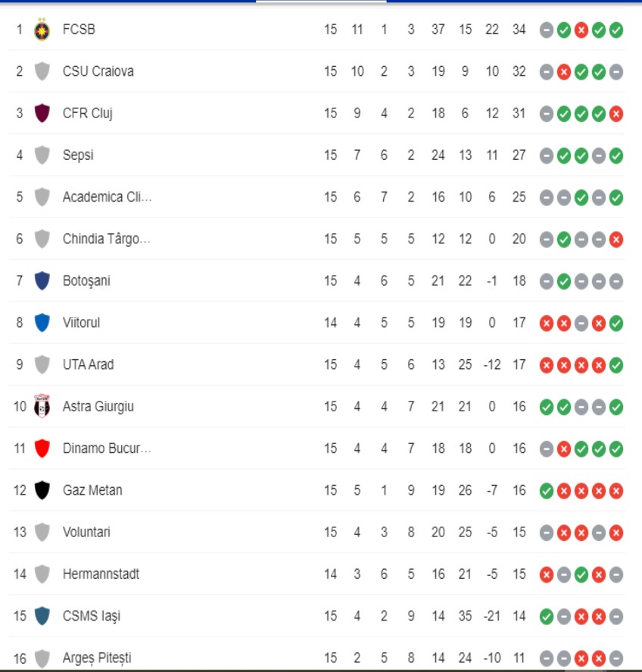The height and width of the screenshot is (672, 642).
Task: Click Gaz Metan's green win form indicator
Action: [x=547, y=490]
